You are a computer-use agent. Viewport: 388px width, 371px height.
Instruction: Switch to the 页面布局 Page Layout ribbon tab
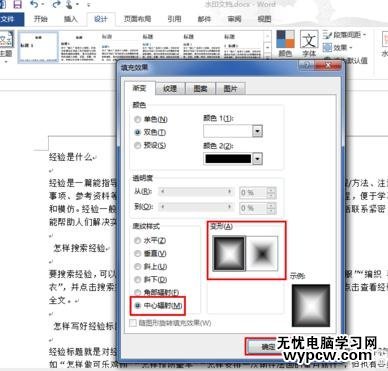137,19
